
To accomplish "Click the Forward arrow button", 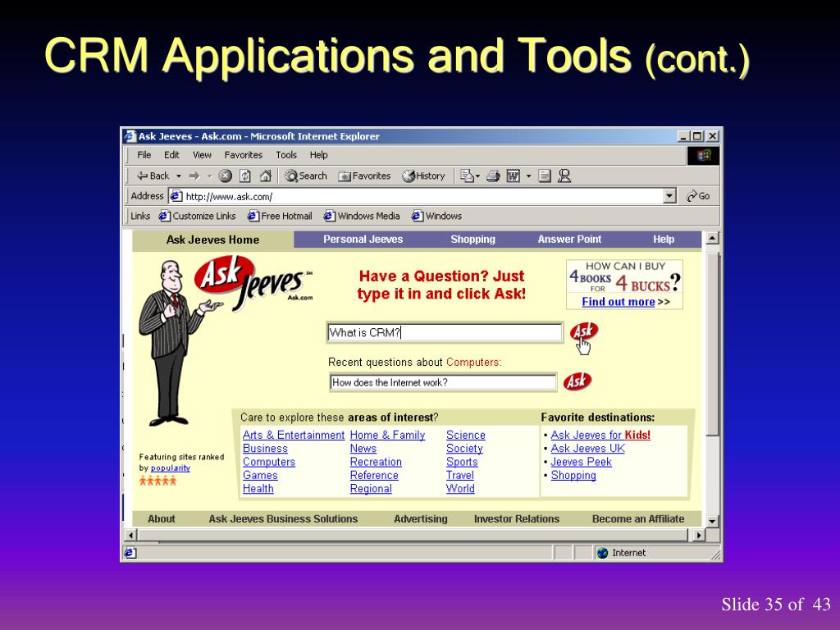I will click(x=194, y=176).
